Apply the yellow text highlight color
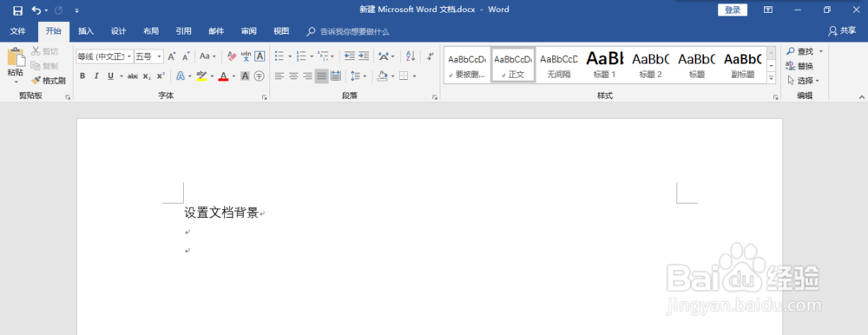This screenshot has height=335, width=868. tap(201, 76)
